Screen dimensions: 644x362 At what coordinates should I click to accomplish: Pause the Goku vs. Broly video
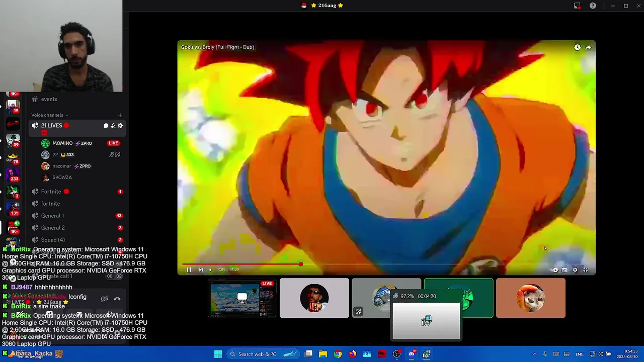point(189,270)
